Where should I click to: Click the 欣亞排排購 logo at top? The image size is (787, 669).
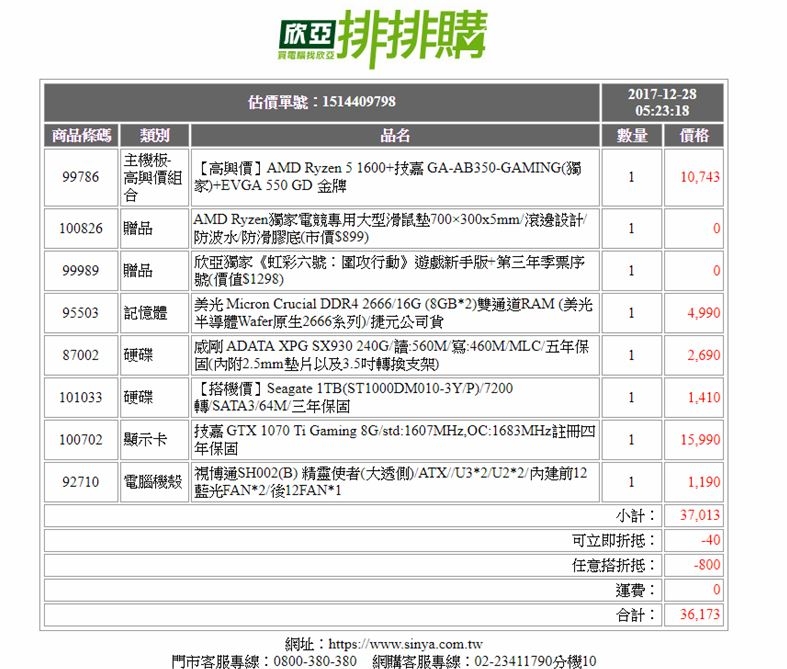(x=383, y=38)
